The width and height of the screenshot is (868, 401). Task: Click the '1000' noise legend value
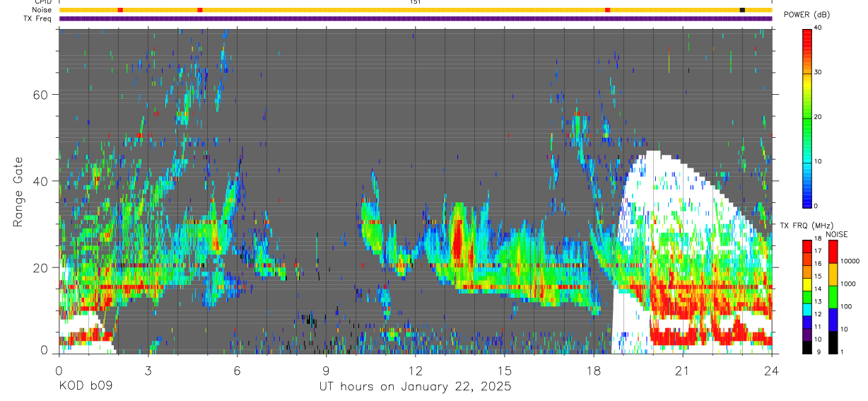[848, 284]
